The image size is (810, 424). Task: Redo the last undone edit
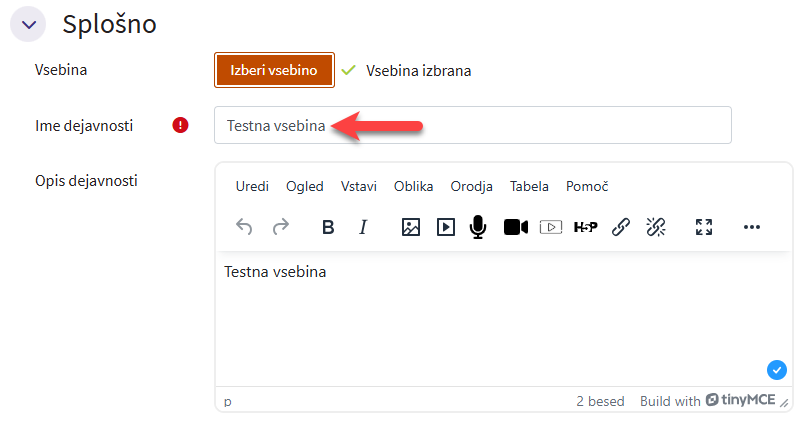tap(281, 227)
